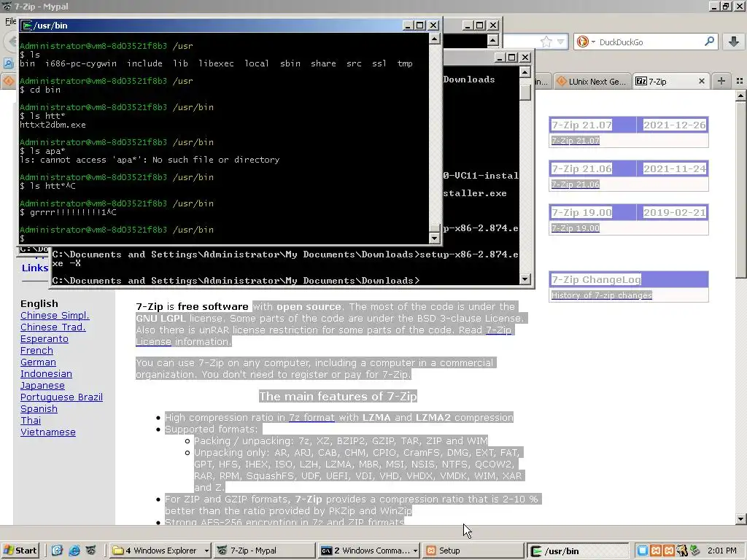
Task: Click the first quick launch icon beside Start
Action: [x=57, y=551]
